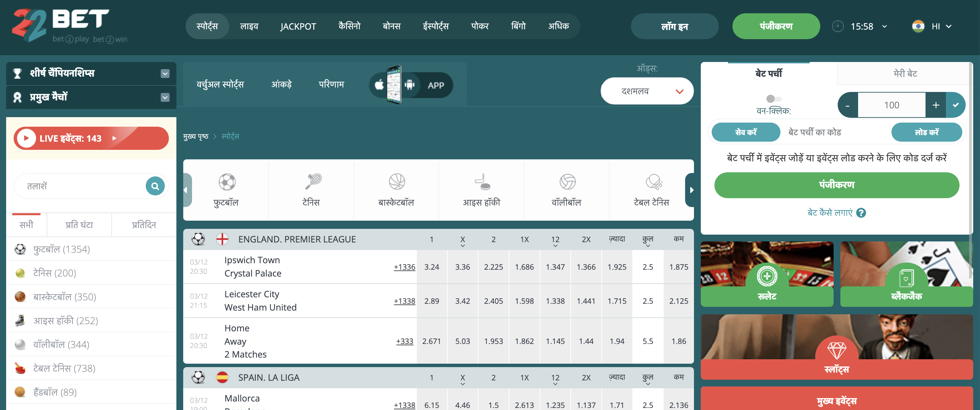This screenshot has height=410, width=980.
Task: Open the Ice Hockey icon tile
Action: click(x=482, y=182)
